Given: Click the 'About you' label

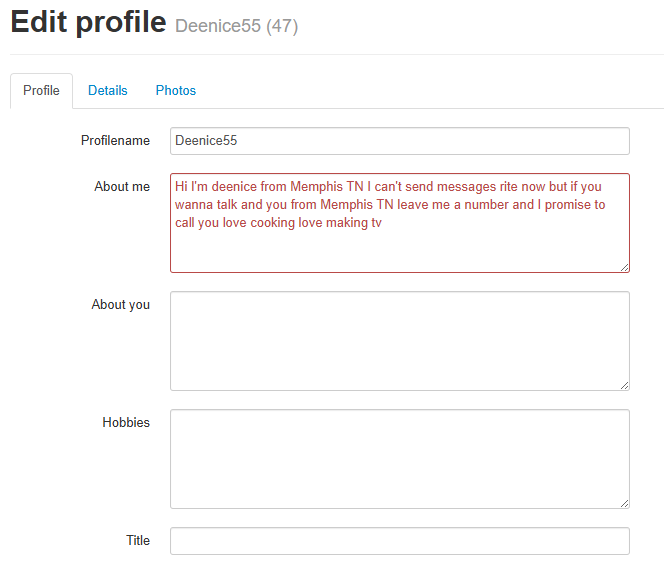Looking at the screenshot, I should pos(120,305).
